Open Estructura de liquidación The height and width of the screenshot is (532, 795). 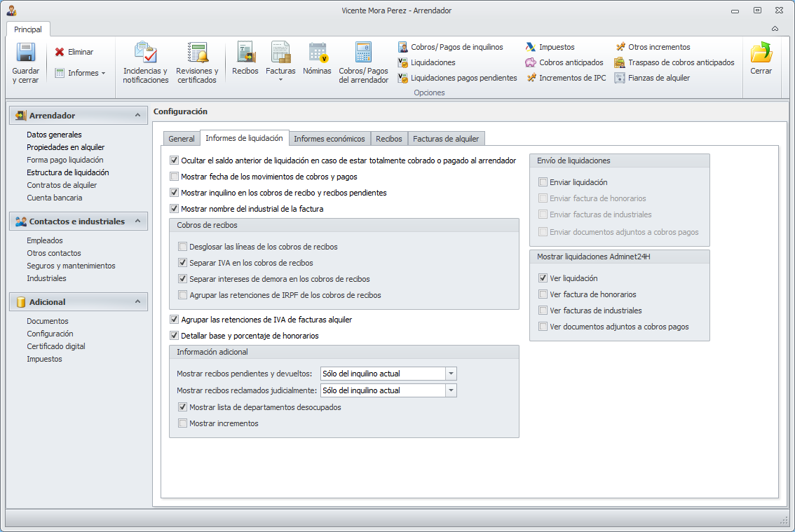(68, 173)
